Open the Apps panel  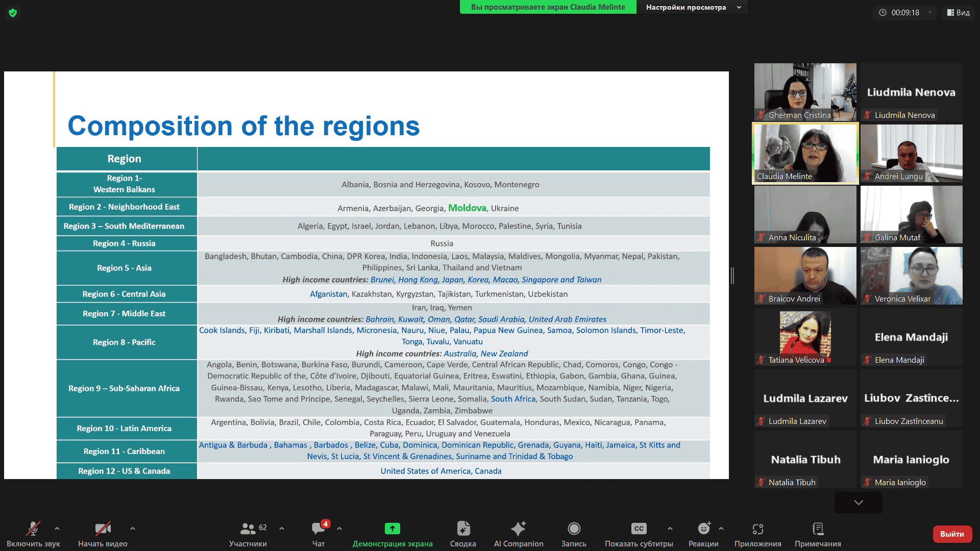[757, 529]
